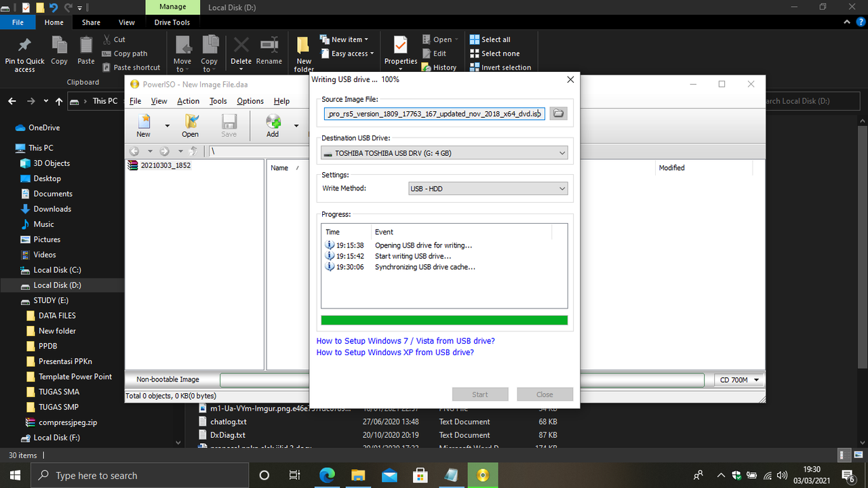Screen dimensions: 868x488
Task: Click Explorer Move to icon
Action: (x=182, y=54)
